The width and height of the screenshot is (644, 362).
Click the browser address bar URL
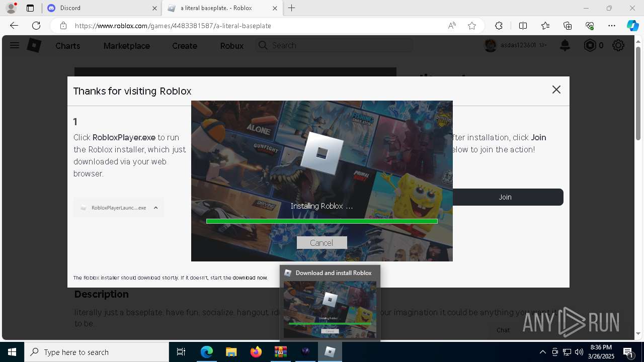(173, 26)
